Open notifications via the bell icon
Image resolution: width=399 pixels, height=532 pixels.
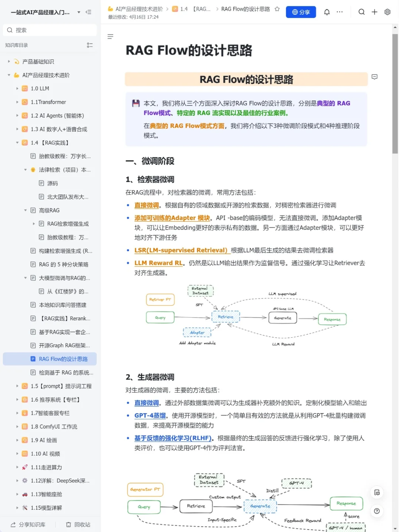[327, 12]
